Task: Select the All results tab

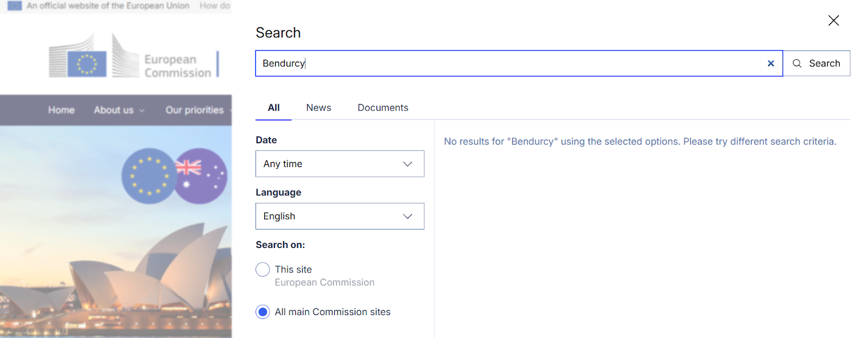Action: coord(274,108)
